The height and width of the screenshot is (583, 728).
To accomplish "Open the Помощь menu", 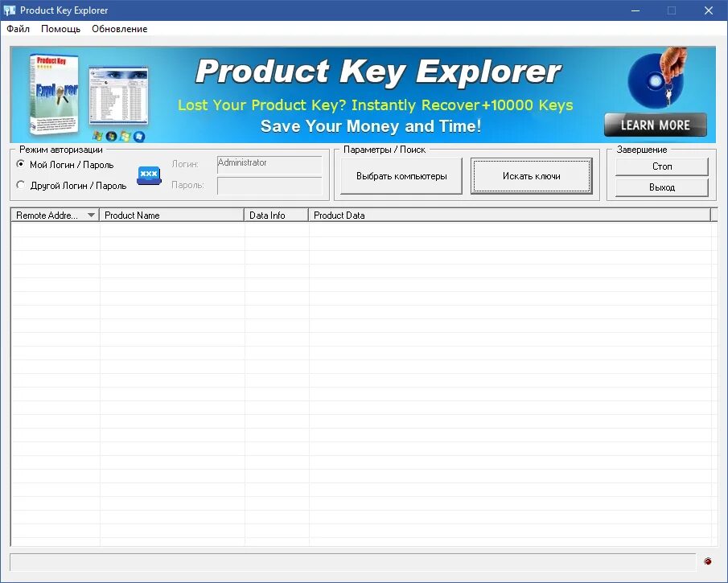I will pyautogui.click(x=60, y=29).
